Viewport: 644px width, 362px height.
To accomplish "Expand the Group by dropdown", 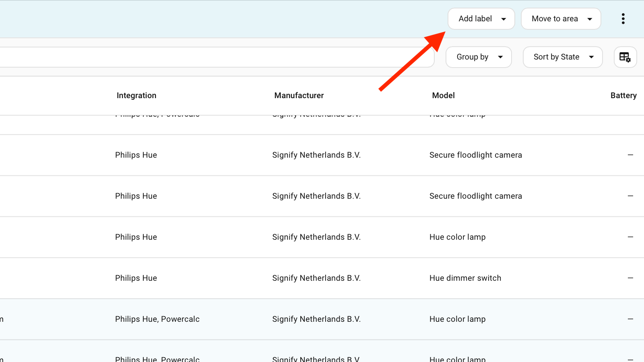I will pyautogui.click(x=479, y=57).
